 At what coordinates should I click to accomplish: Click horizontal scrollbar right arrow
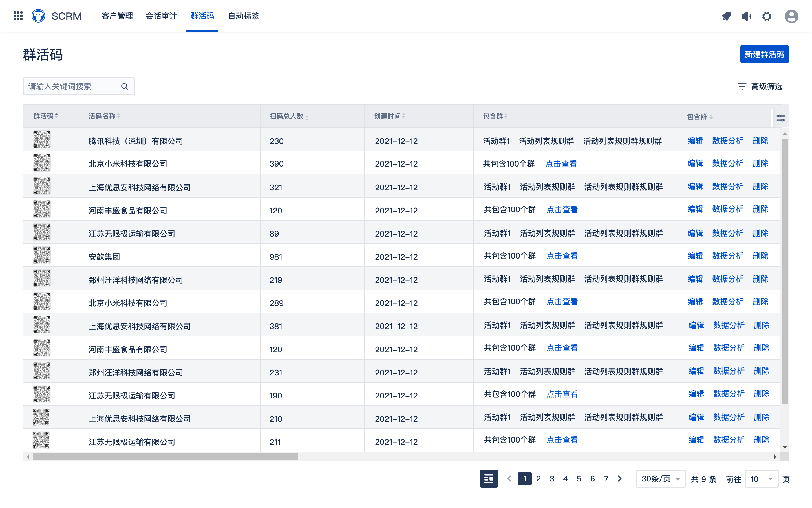[x=775, y=457]
